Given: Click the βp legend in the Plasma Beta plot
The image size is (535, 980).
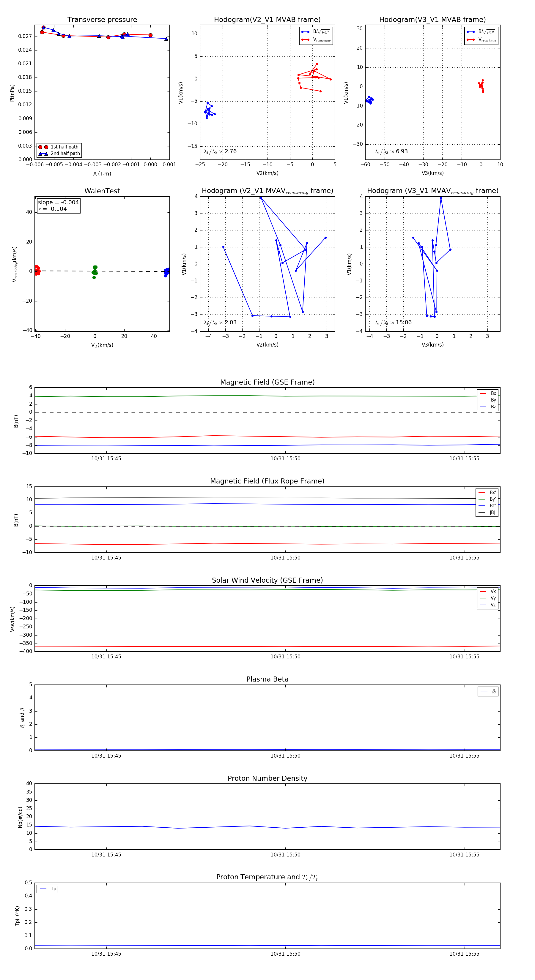Looking at the screenshot, I should pos(488,691).
